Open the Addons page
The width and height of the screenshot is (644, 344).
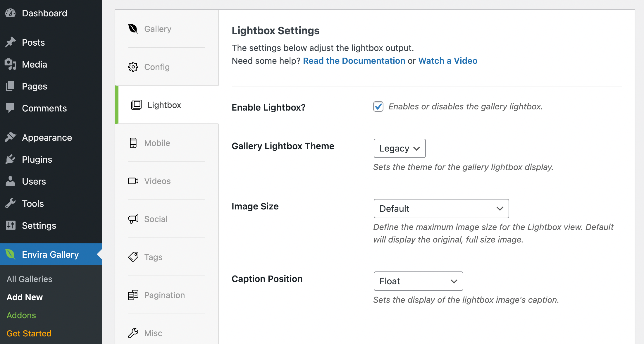click(x=21, y=315)
